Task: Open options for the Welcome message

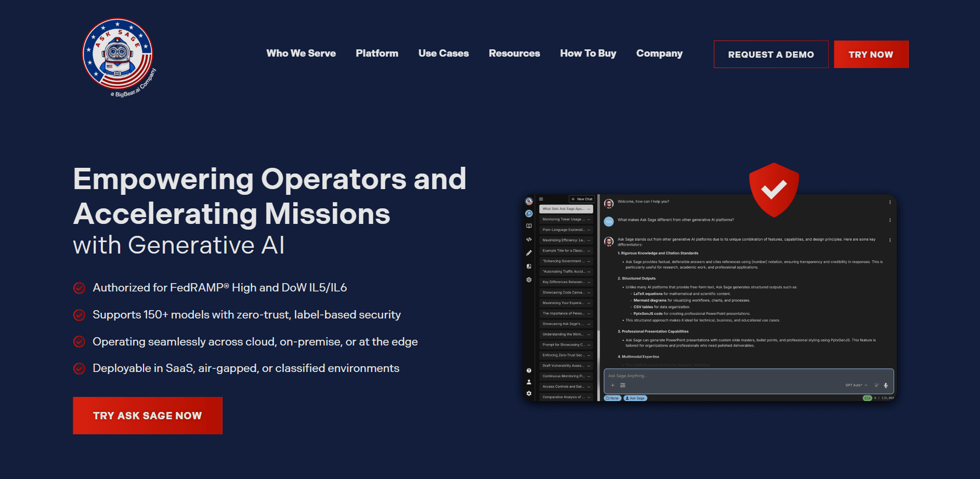Action: pos(890,202)
